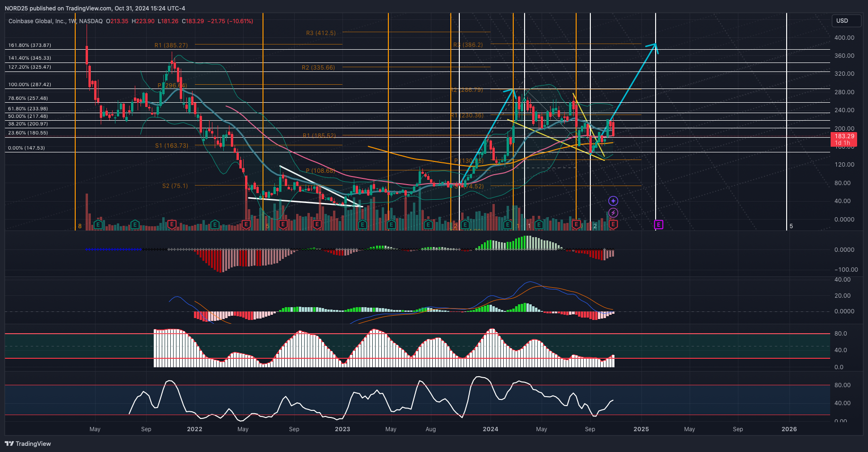Click the purple sparkle event icon
The height and width of the screenshot is (452, 868).
(613, 201)
